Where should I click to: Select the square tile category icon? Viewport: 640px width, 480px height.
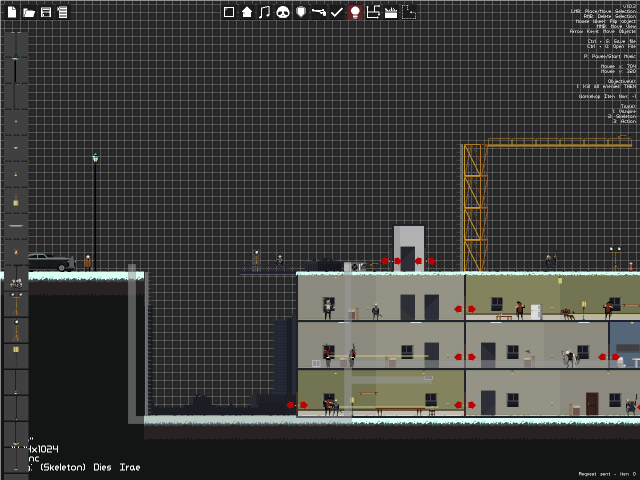tap(229, 12)
